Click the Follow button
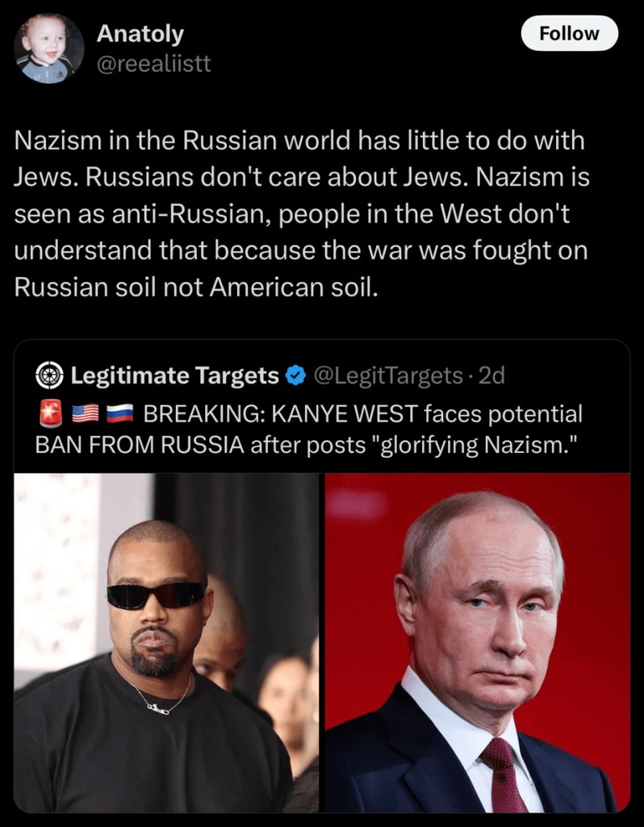 pyautogui.click(x=569, y=33)
